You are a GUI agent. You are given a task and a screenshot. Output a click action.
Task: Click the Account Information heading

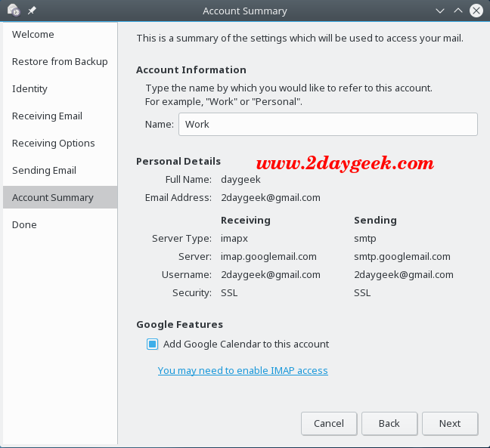tap(191, 70)
